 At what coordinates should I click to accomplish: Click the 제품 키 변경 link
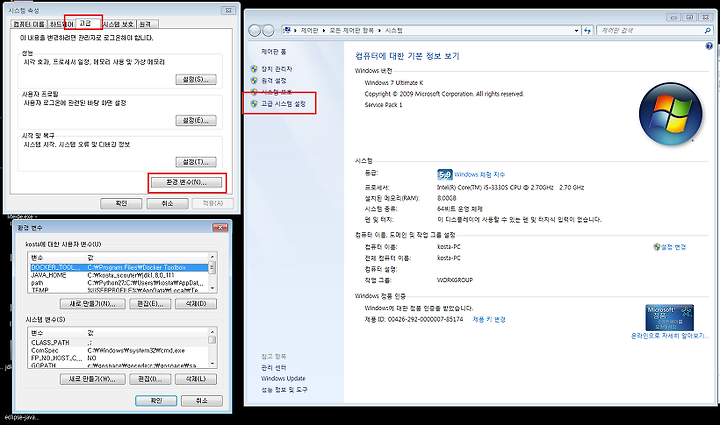tap(489, 319)
